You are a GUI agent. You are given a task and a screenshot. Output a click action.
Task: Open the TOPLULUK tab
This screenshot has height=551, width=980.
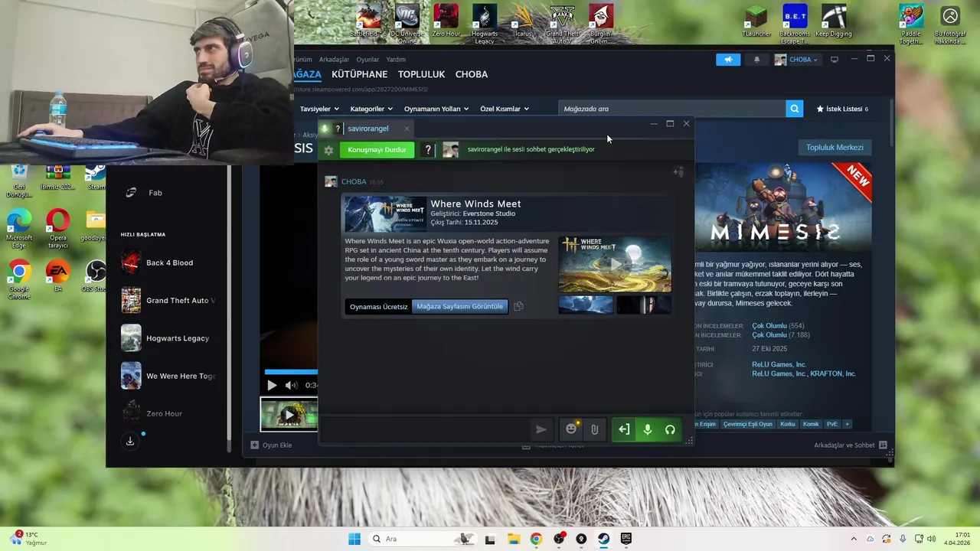coord(421,74)
